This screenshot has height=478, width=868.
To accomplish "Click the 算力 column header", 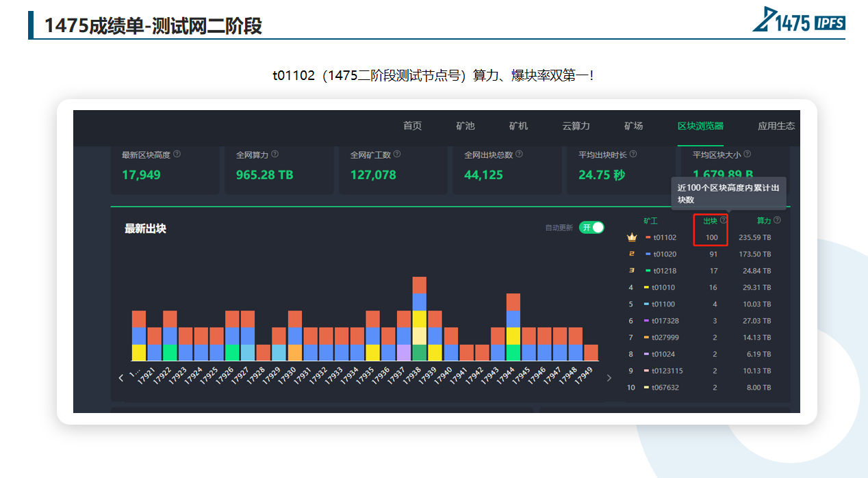I will [x=764, y=221].
